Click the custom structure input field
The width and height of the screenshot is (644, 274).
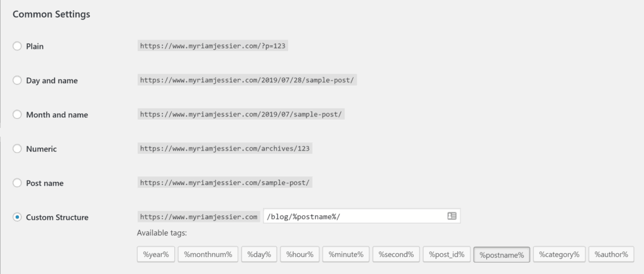point(362,217)
